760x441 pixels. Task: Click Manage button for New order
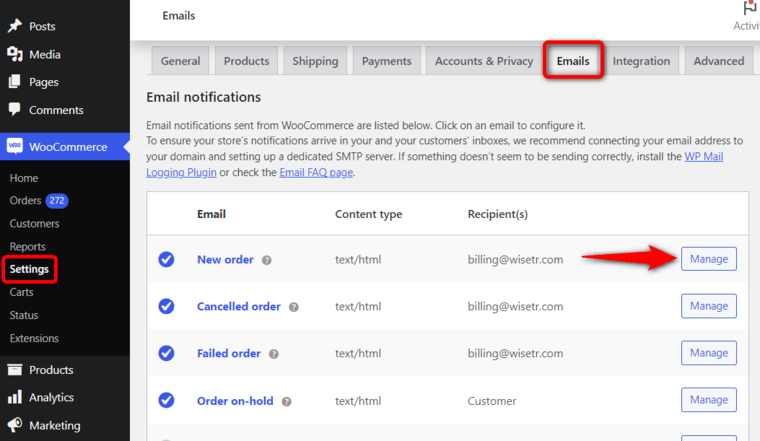pyautogui.click(x=709, y=259)
